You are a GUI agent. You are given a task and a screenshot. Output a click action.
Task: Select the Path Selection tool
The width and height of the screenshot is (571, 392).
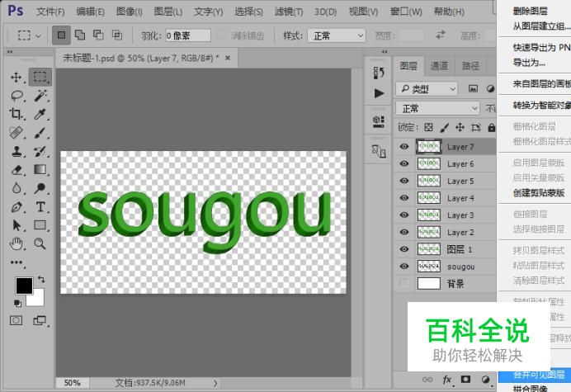[x=16, y=225]
